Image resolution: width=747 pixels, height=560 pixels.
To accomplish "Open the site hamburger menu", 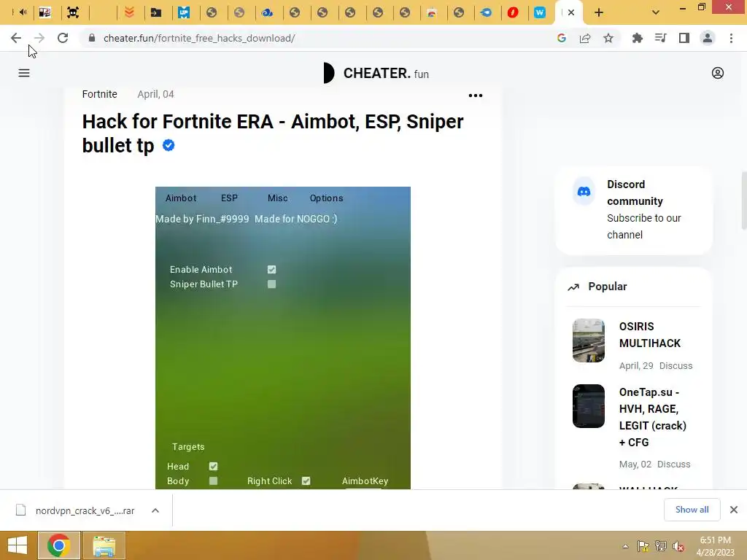I will [24, 73].
